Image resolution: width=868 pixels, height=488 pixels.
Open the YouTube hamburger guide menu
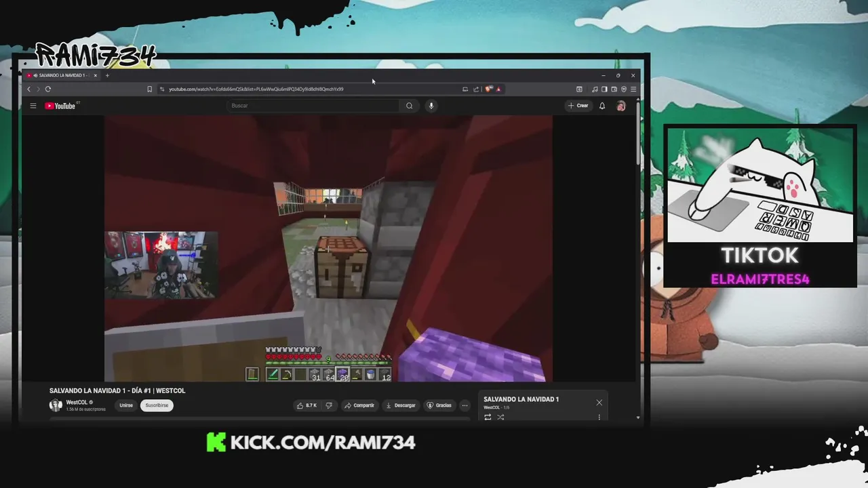coord(33,106)
